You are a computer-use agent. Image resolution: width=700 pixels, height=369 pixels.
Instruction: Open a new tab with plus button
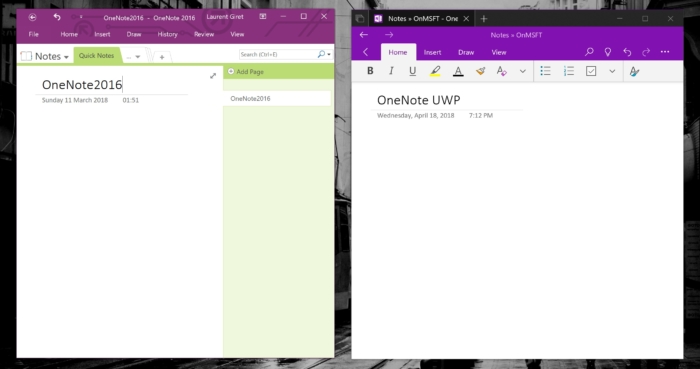coord(483,19)
